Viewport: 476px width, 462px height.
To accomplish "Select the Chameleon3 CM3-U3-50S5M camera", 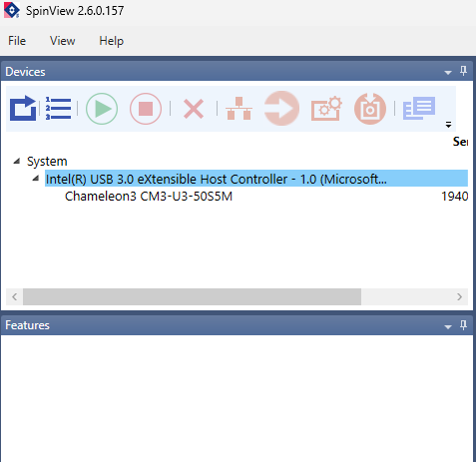I will coord(149,197).
